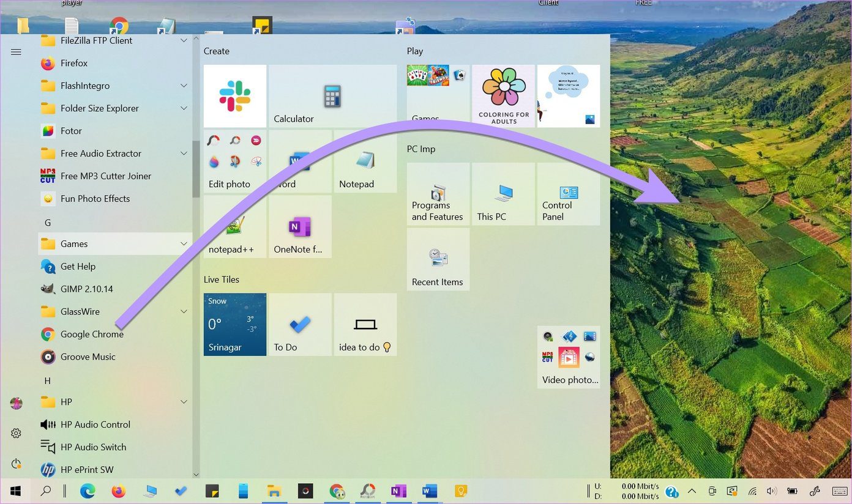The image size is (852, 504).
Task: Open taskbar Search
Action: coord(46,491)
